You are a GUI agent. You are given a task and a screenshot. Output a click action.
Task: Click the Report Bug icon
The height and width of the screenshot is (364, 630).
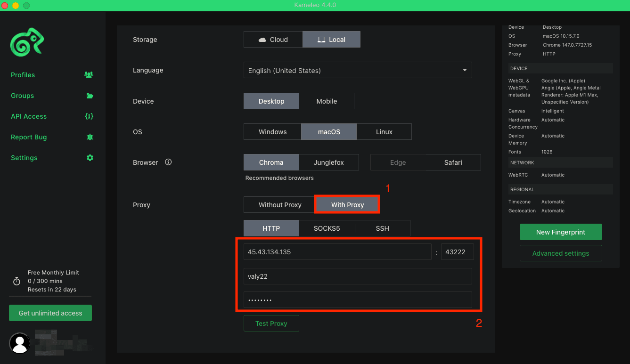click(x=90, y=137)
